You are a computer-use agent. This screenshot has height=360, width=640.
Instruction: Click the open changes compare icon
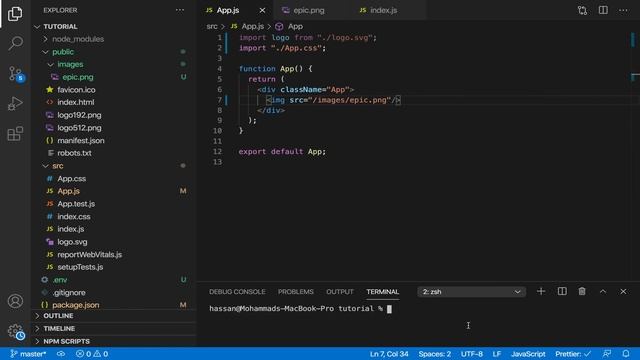click(582, 10)
